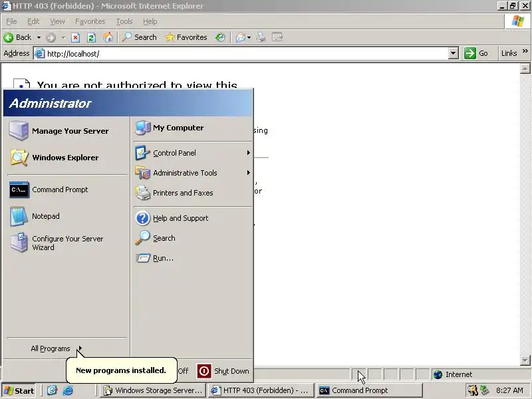Open Configure Your Server Wizard

pos(66,243)
